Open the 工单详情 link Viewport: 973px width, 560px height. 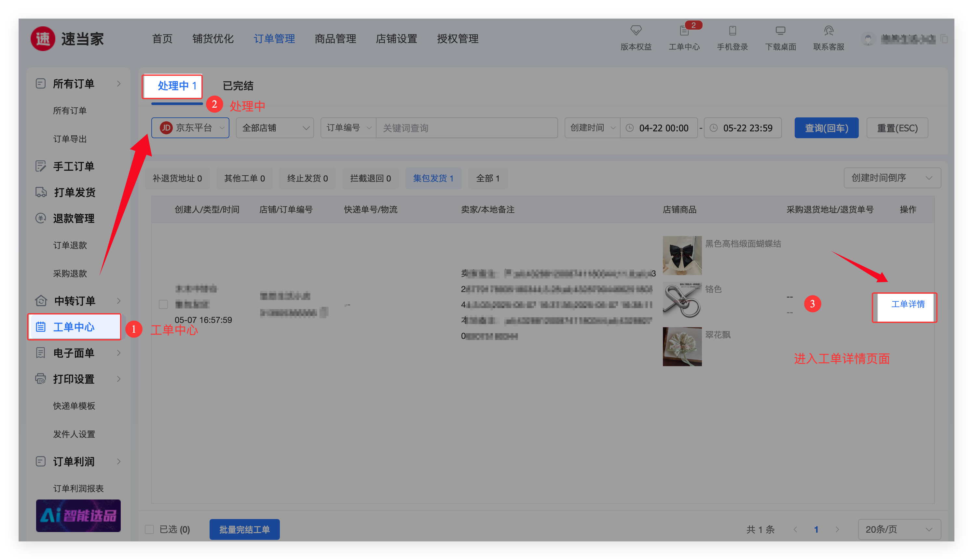908,304
